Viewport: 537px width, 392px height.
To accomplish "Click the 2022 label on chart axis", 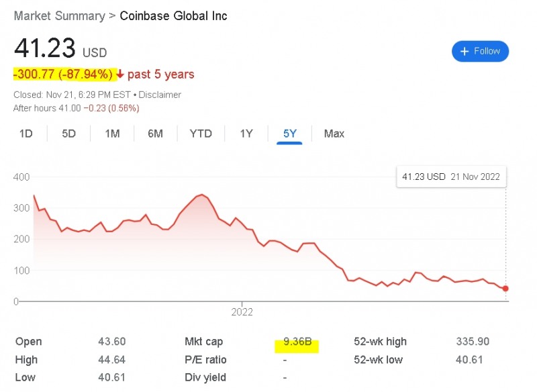I will pyautogui.click(x=242, y=312).
